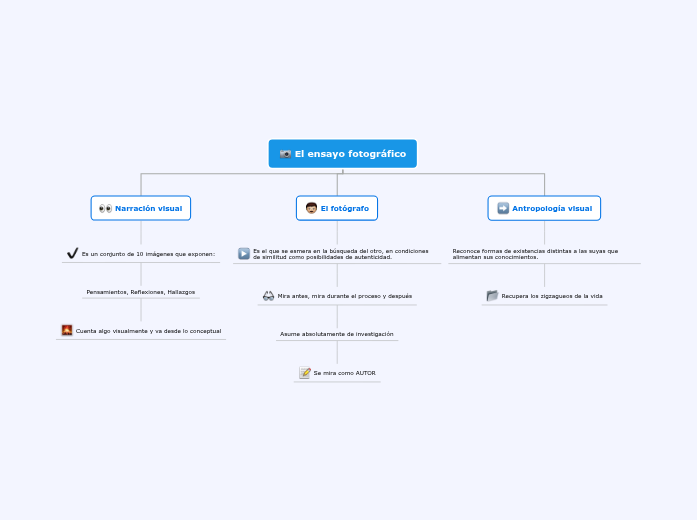Click the glasses icon beside Mira antes
Screen dimensions: 697x520
pos(268,296)
